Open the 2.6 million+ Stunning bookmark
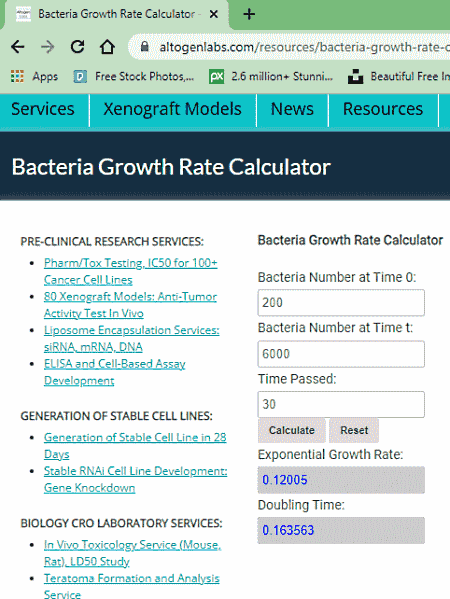The width and height of the screenshot is (450, 599). point(271,76)
